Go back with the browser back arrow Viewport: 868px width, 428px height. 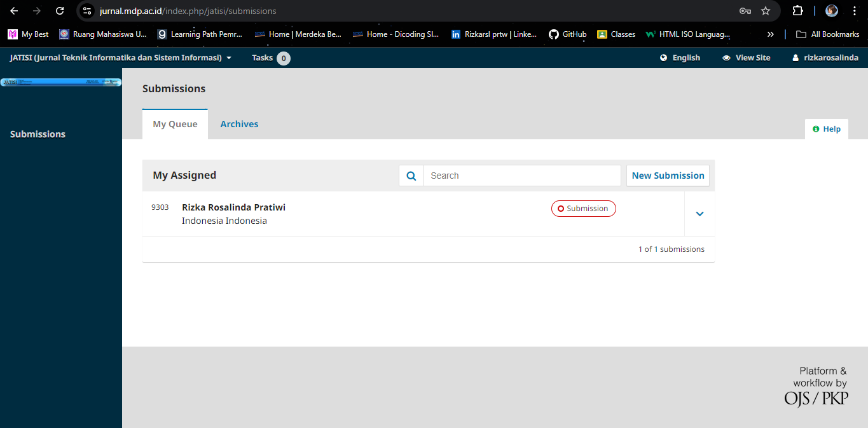click(14, 11)
